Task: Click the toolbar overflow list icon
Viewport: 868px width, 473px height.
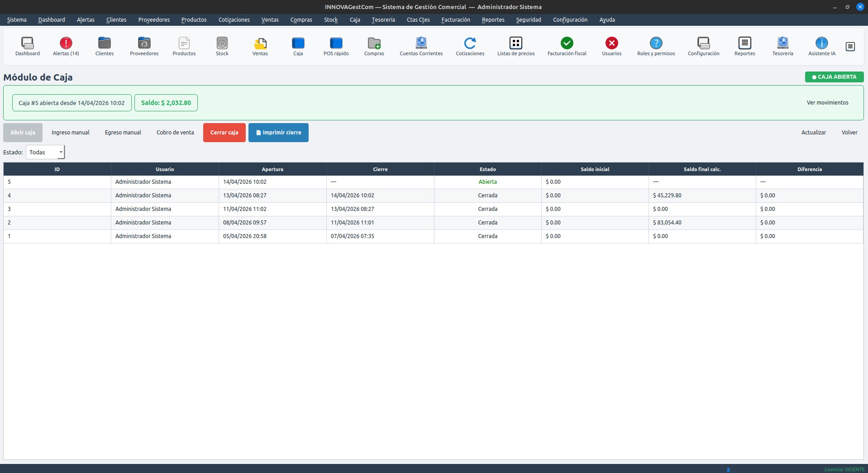Action: pos(850,47)
